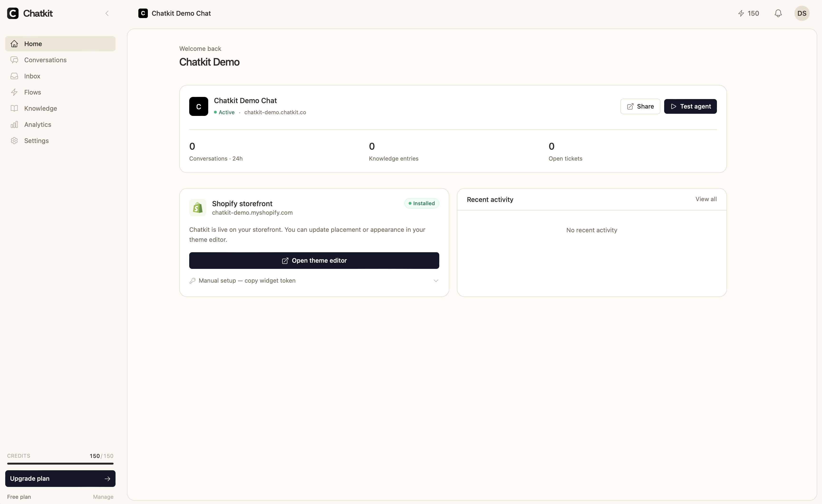
Task: Click the 150/150 credits value
Action: tap(102, 456)
